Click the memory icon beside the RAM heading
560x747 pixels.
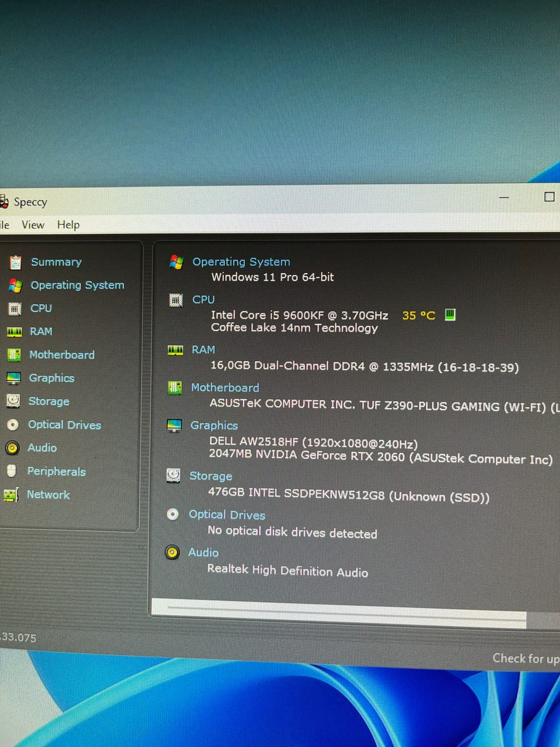[175, 350]
